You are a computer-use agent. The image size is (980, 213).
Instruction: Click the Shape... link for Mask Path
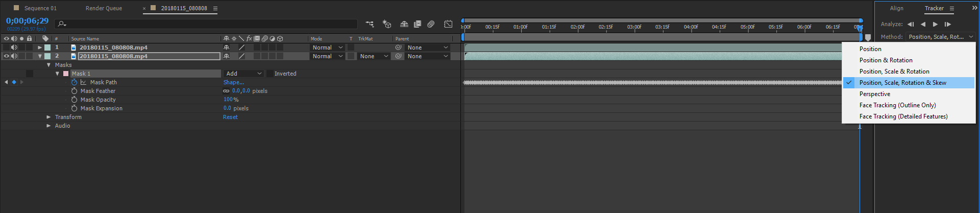point(233,82)
